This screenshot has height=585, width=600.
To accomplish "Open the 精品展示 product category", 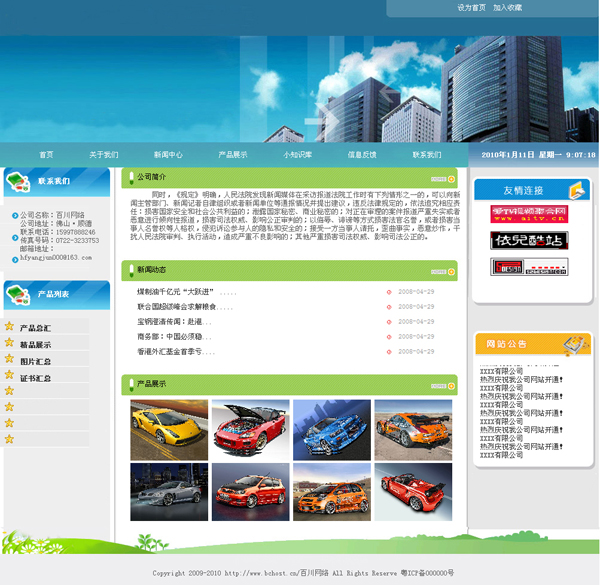I will pyautogui.click(x=35, y=344).
